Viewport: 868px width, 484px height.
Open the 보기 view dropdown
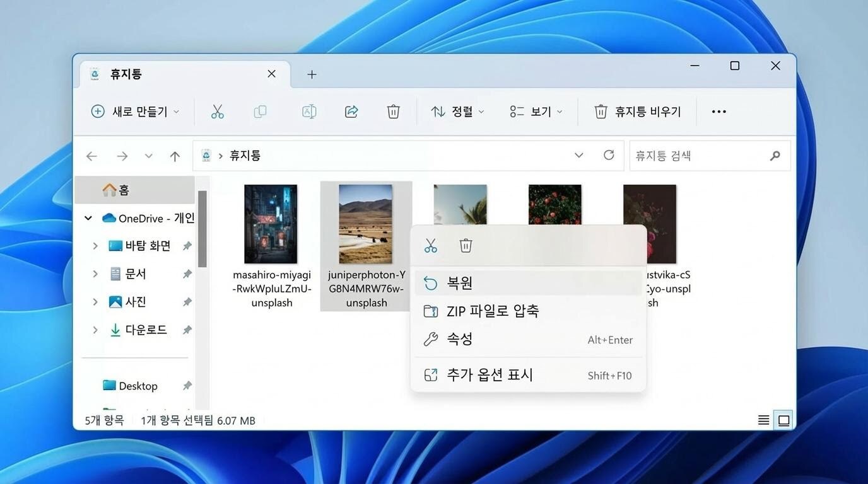[x=535, y=112]
